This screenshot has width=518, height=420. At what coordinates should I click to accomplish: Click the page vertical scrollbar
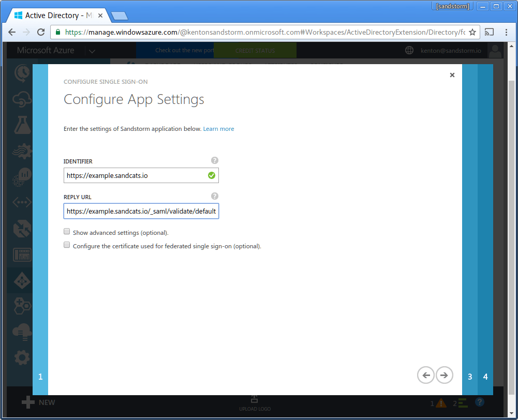[511, 237]
